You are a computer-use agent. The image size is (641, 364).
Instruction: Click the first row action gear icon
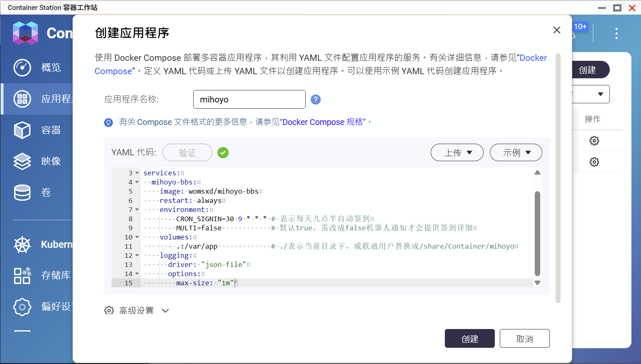click(594, 141)
